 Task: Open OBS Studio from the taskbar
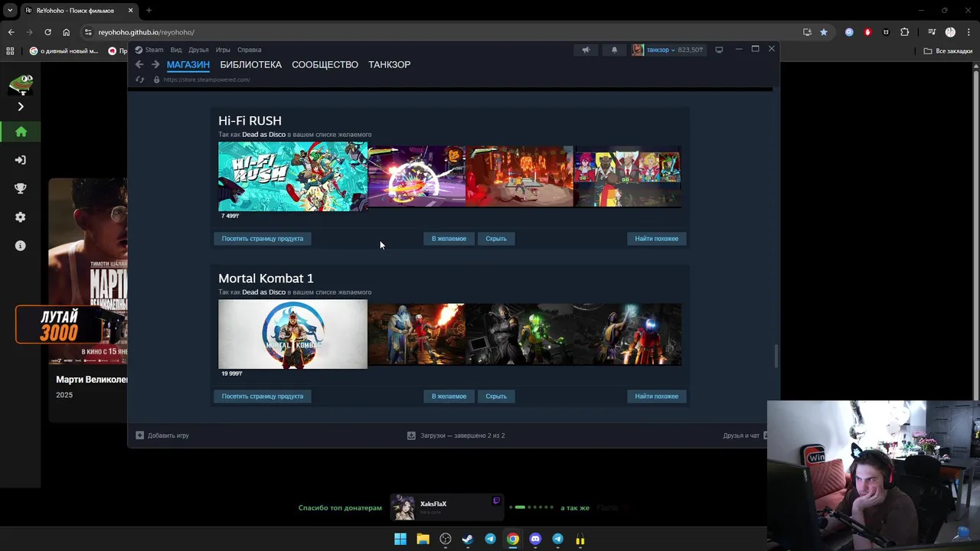point(446,539)
